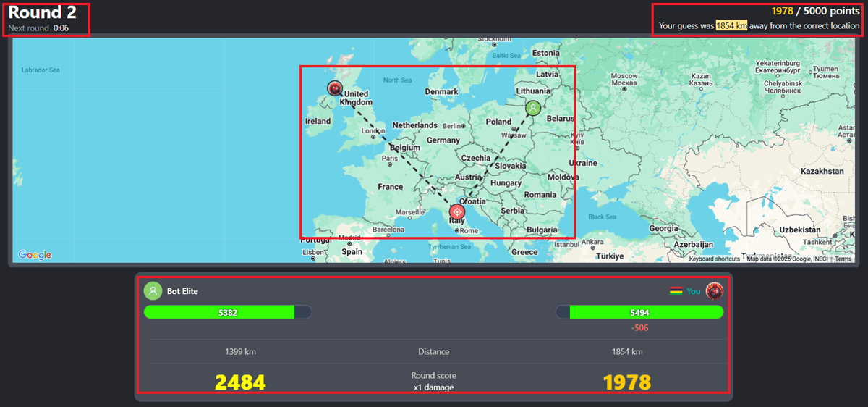Viewport: 868px width, 407px height.
Task: Click the Kazakhstan label on the map
Action: 822,172
